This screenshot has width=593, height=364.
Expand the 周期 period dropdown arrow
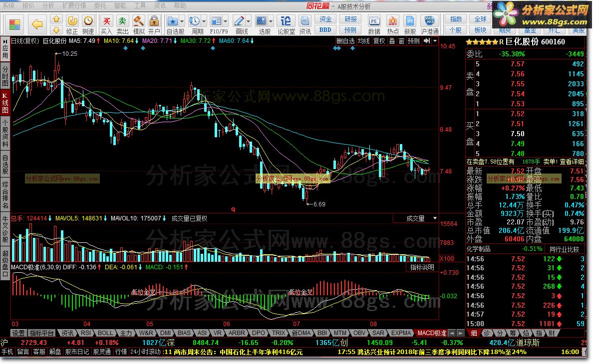click(204, 21)
